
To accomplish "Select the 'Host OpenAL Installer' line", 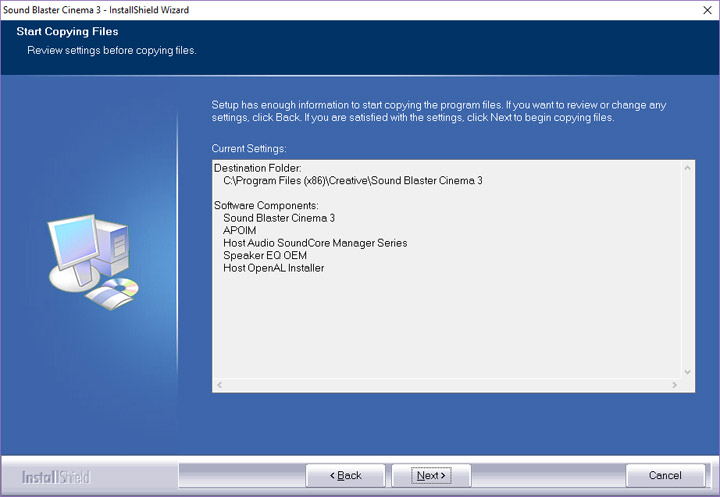I will [x=274, y=268].
